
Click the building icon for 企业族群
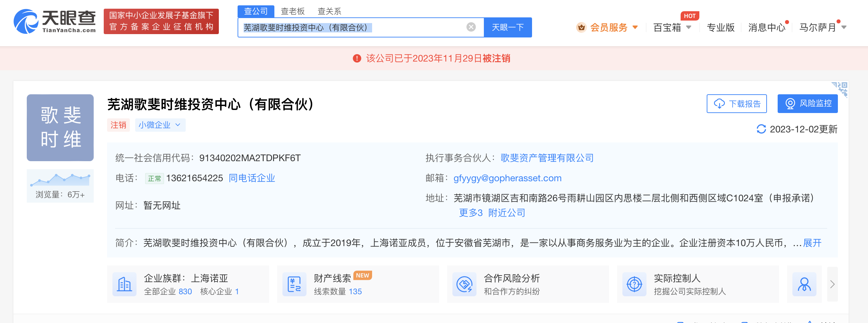tap(124, 284)
